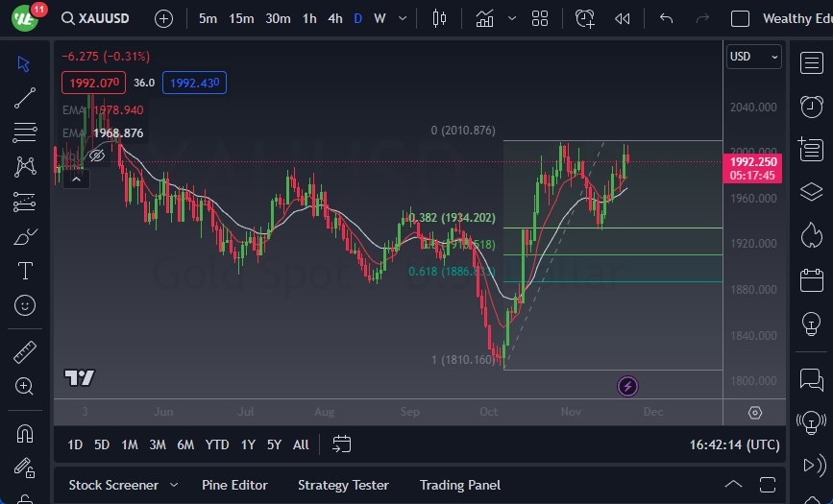Collapse the bottom panel with chevron
The height and width of the screenshot is (504, 833).
733,485
